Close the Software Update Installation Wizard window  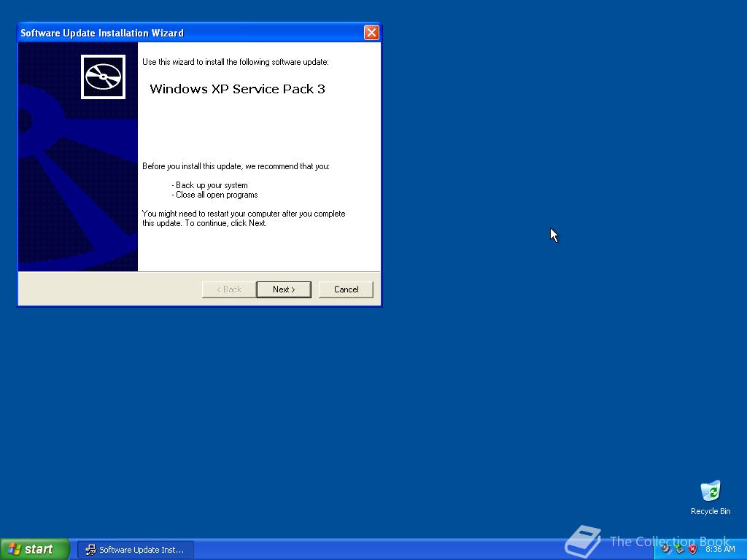click(x=371, y=32)
